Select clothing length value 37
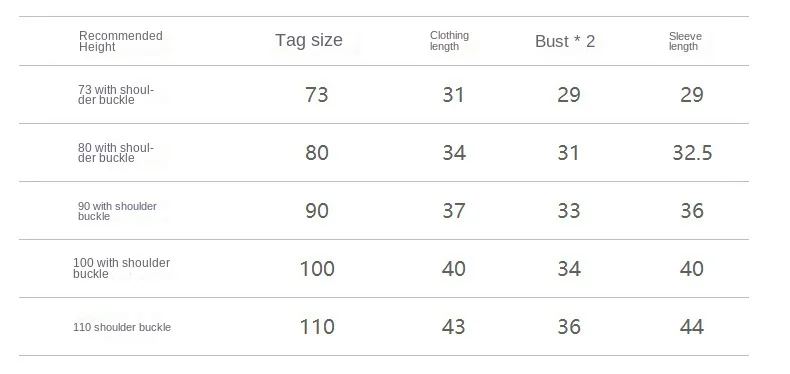790x374 pixels. (454, 211)
